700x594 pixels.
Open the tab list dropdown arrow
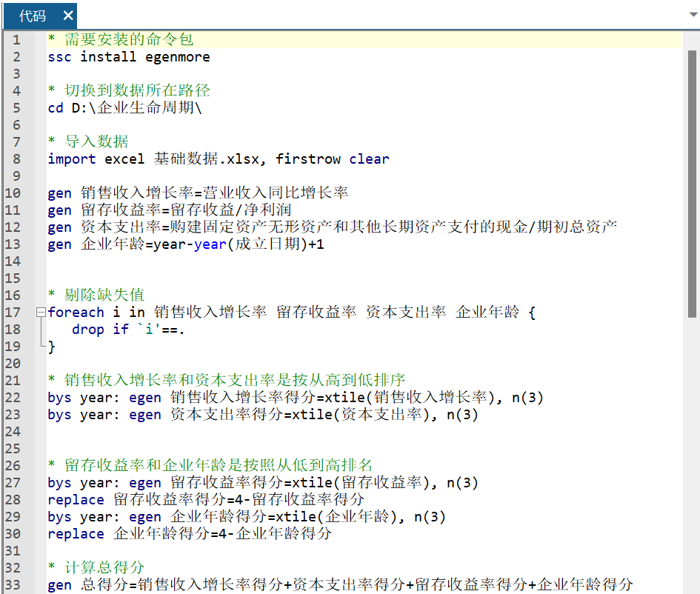point(694,15)
